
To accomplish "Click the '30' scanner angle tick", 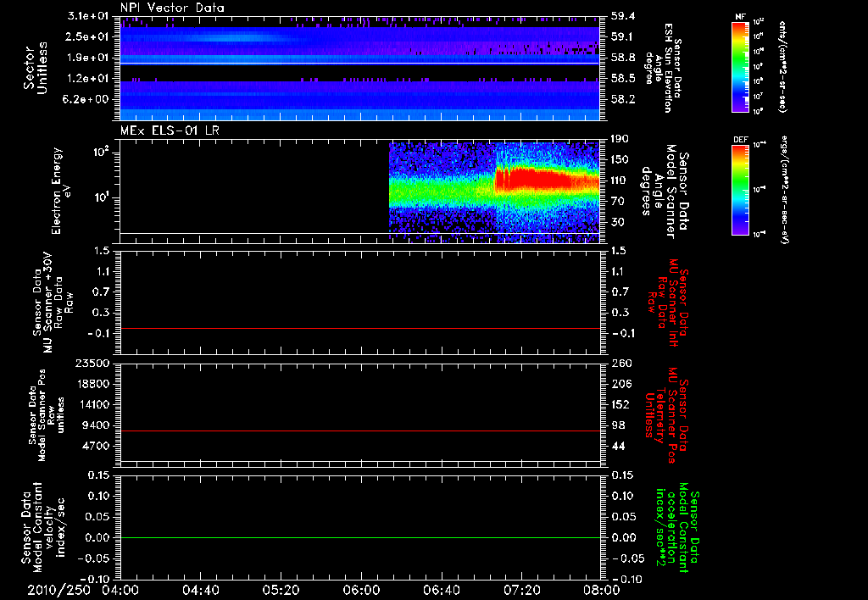I will pos(618,223).
